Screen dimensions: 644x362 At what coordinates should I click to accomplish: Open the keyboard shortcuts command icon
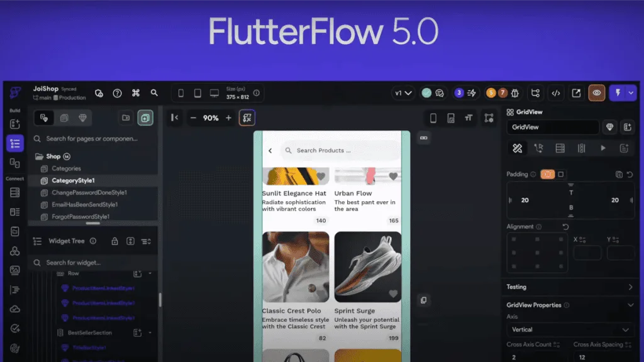click(135, 93)
